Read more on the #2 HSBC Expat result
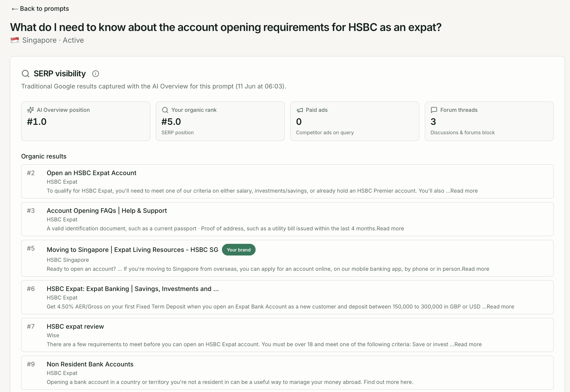The height and width of the screenshot is (392, 570). 464,191
